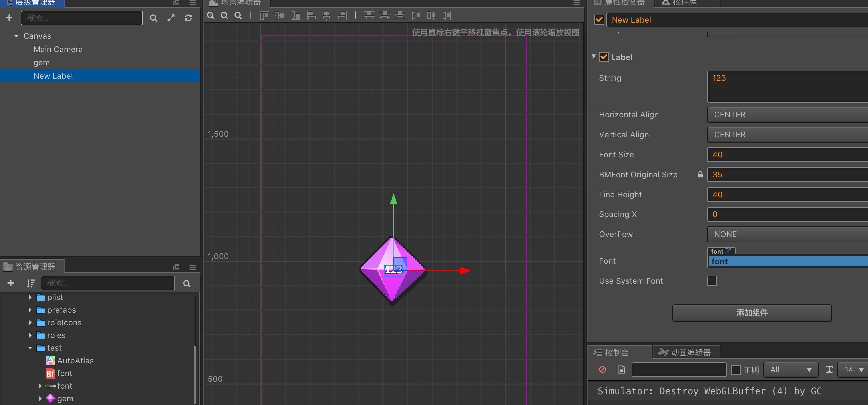Click the clear console red icon
Viewport: 868px width, 405px height.
602,370
